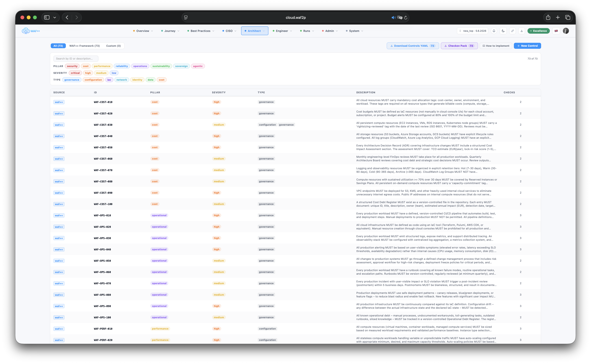Click the CHECKS column header
The height and width of the screenshot is (364, 591).
[x=509, y=92]
